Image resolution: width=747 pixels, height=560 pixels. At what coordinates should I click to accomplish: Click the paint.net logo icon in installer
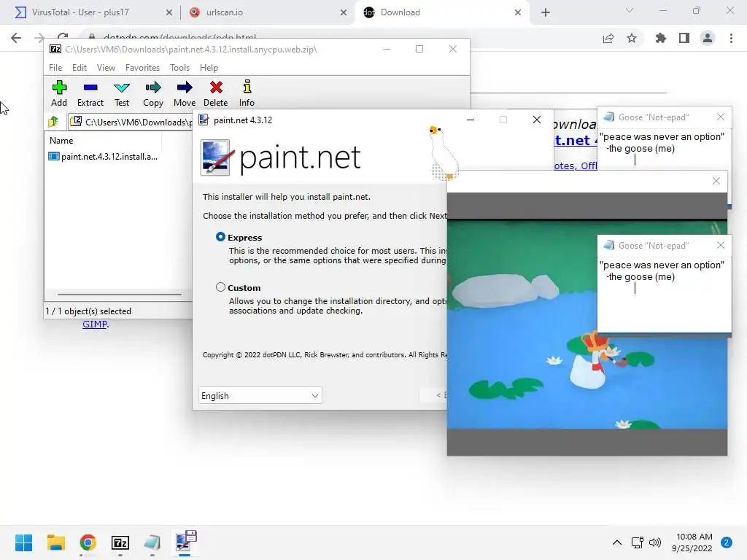216,157
